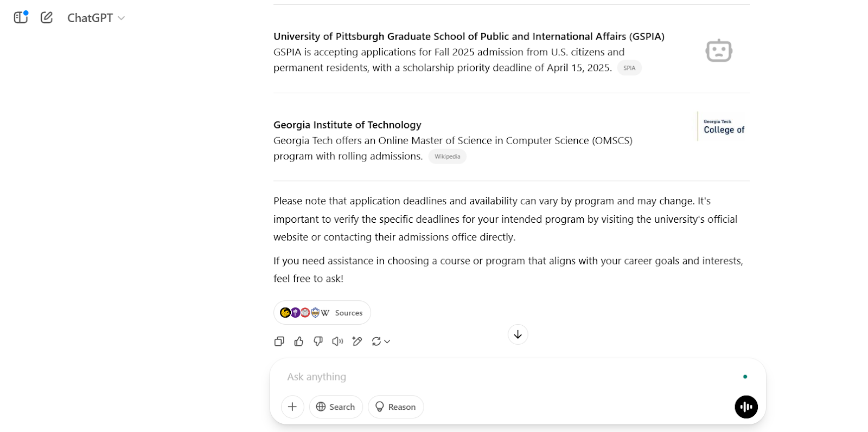
Task: Copy the response using the copy icon
Action: click(x=279, y=341)
